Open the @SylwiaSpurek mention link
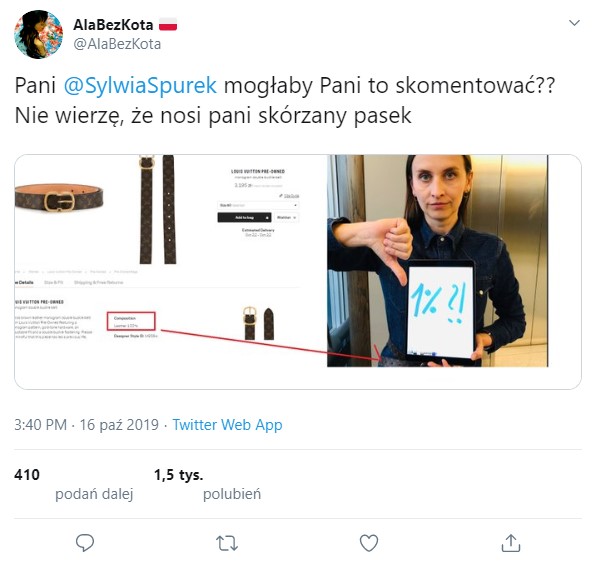592x567 pixels. click(x=140, y=86)
